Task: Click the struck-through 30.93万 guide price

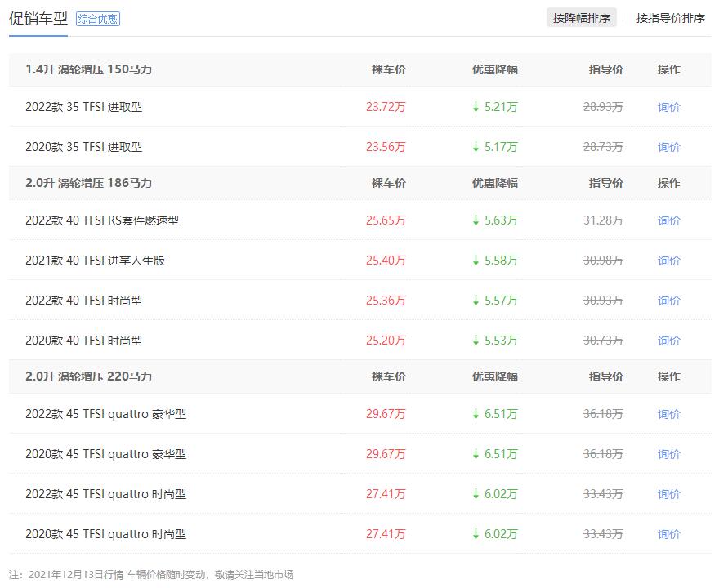Action: (603, 301)
